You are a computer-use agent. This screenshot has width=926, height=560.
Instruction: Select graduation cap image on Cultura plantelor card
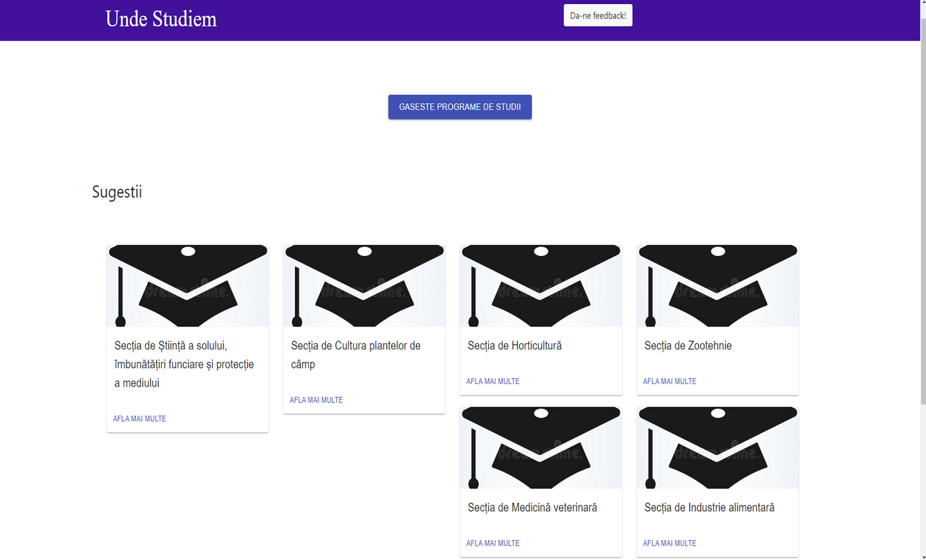[364, 285]
